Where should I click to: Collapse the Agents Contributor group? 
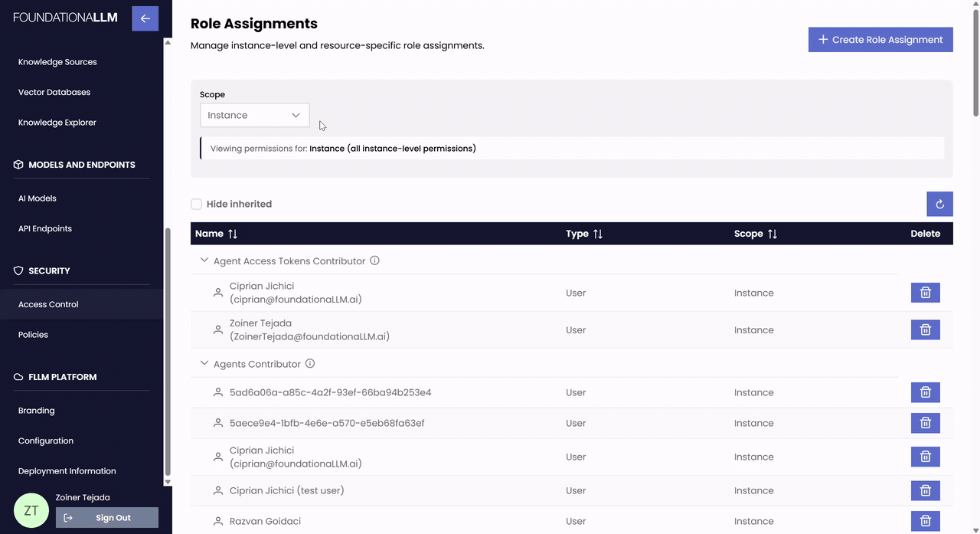click(204, 364)
